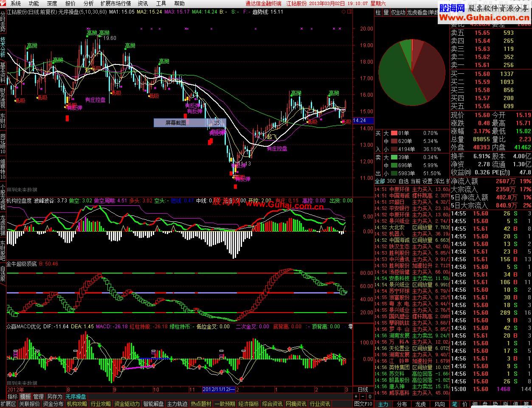
Task: Open the 智能解盘 bottom tab
Action: coord(153,404)
